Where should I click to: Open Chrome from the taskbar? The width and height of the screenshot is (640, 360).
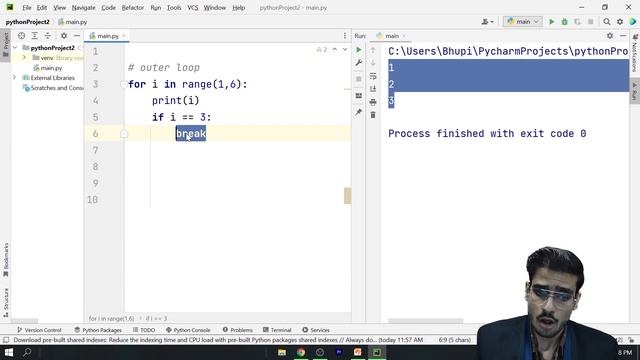tap(301, 352)
